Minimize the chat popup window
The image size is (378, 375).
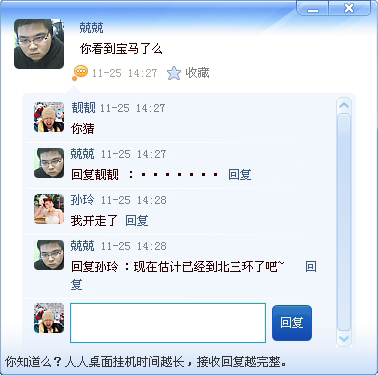[313, 8]
